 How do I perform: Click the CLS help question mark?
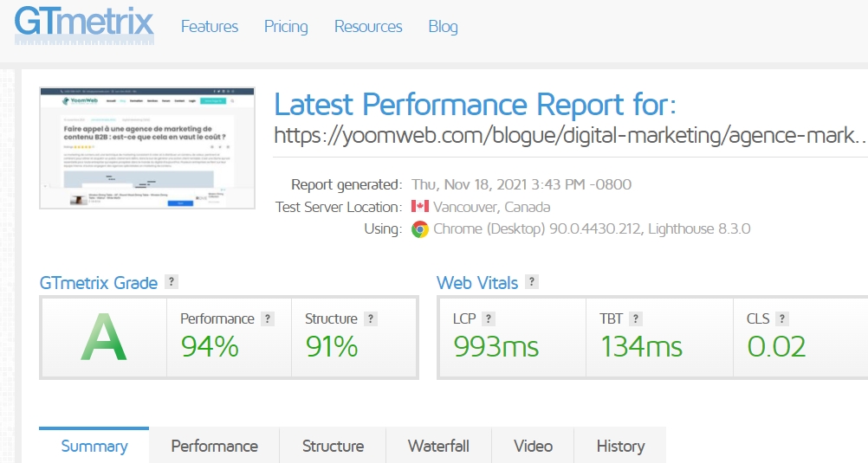click(782, 318)
